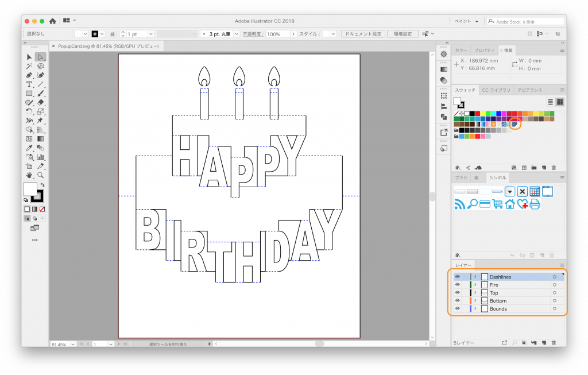Select the Type tool
This screenshot has width=588, height=375.
click(29, 84)
